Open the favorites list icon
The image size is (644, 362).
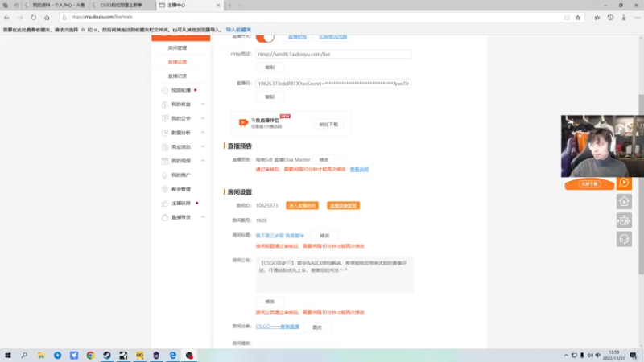coord(597,18)
